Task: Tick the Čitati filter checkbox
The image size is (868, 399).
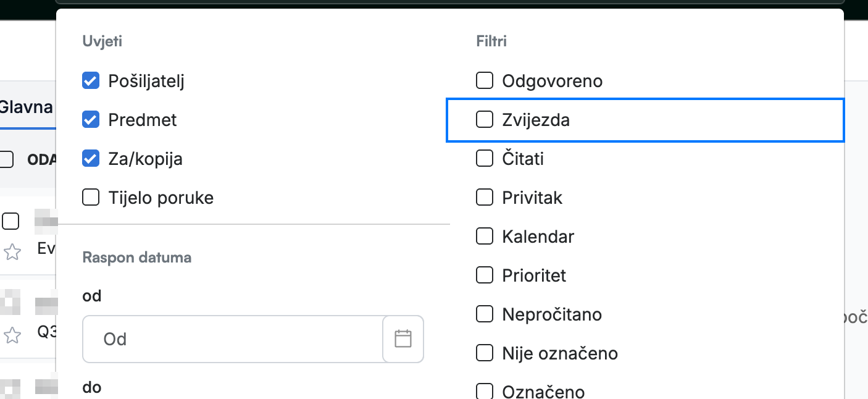Action: click(x=485, y=159)
